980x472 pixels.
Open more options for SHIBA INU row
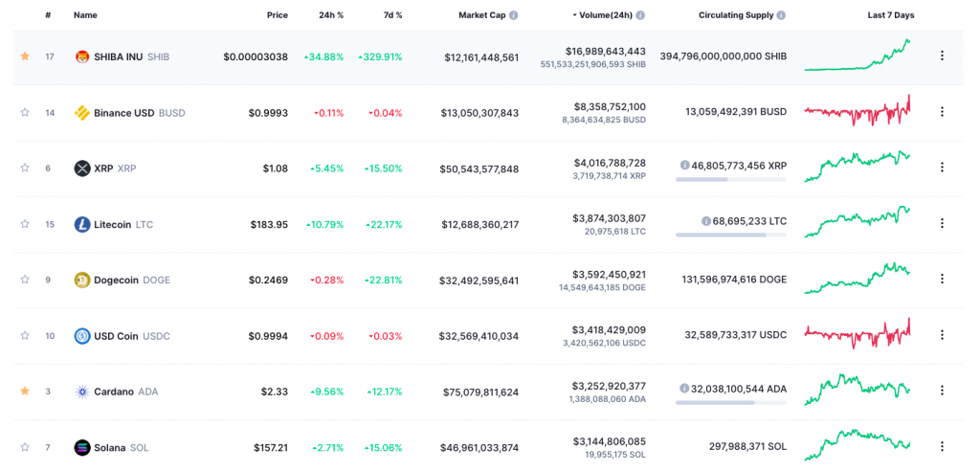click(x=942, y=56)
